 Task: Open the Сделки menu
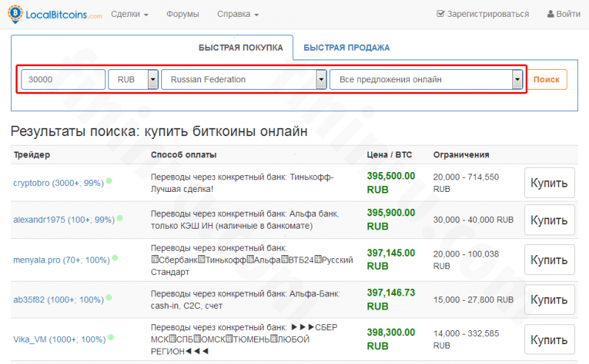coord(130,14)
